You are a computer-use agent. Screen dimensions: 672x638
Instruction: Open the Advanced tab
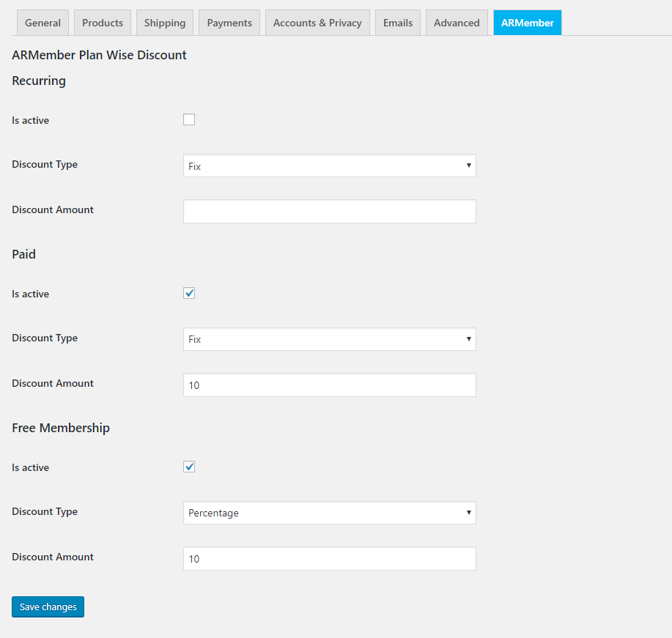point(457,23)
